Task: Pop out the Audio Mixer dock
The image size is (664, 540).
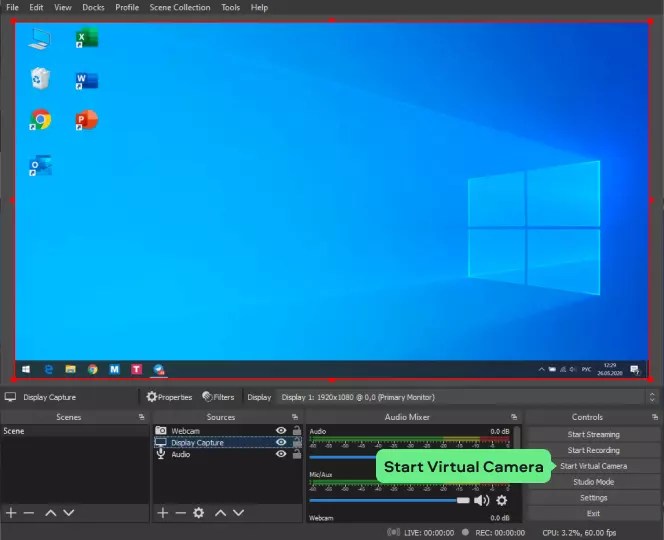Action: tap(514, 417)
